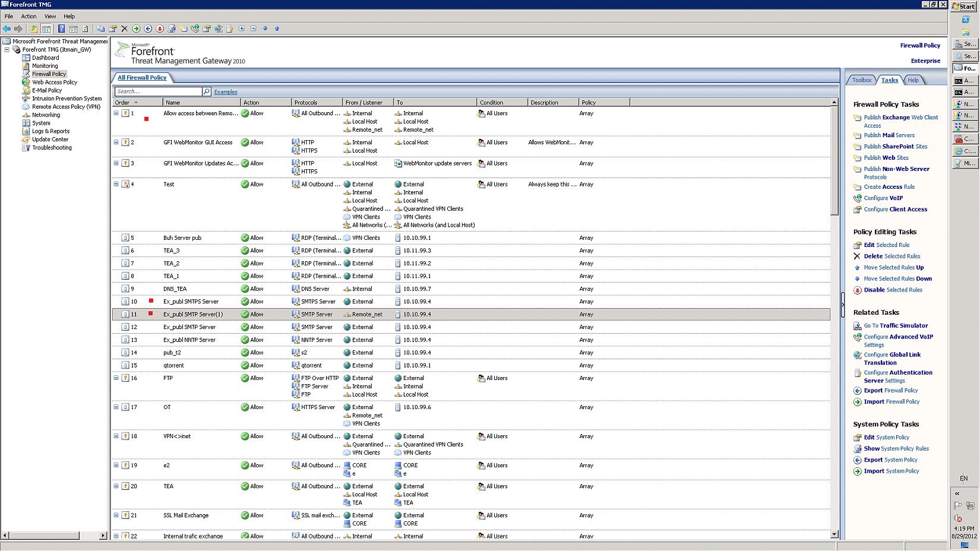Click Create Access Rule task
This screenshot has width=980, height=551.
tap(889, 187)
